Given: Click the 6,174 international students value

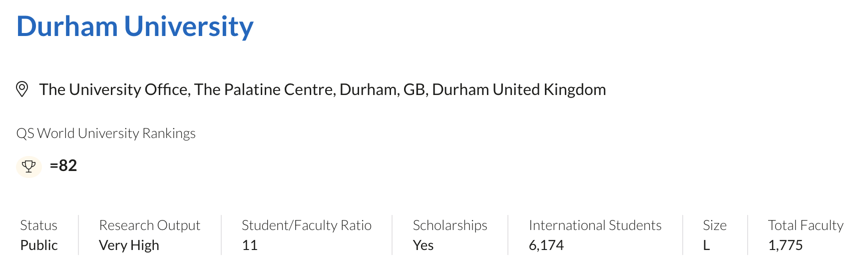Looking at the screenshot, I should (546, 245).
